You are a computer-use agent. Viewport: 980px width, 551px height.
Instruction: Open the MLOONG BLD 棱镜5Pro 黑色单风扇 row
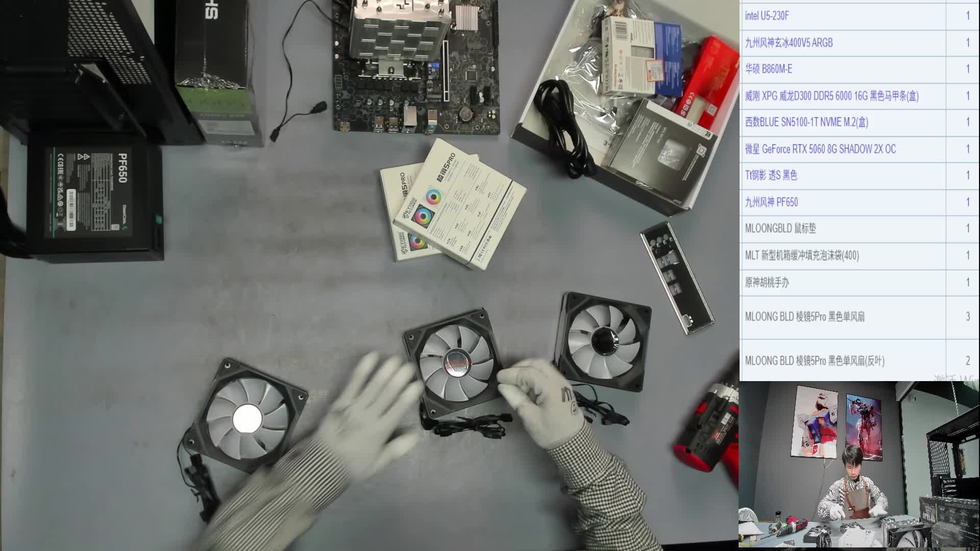click(804, 317)
